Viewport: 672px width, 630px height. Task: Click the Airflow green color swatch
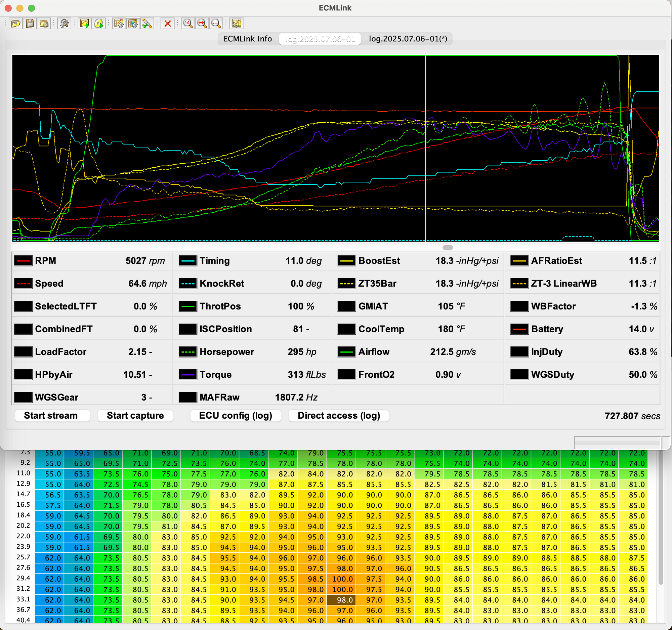point(346,352)
